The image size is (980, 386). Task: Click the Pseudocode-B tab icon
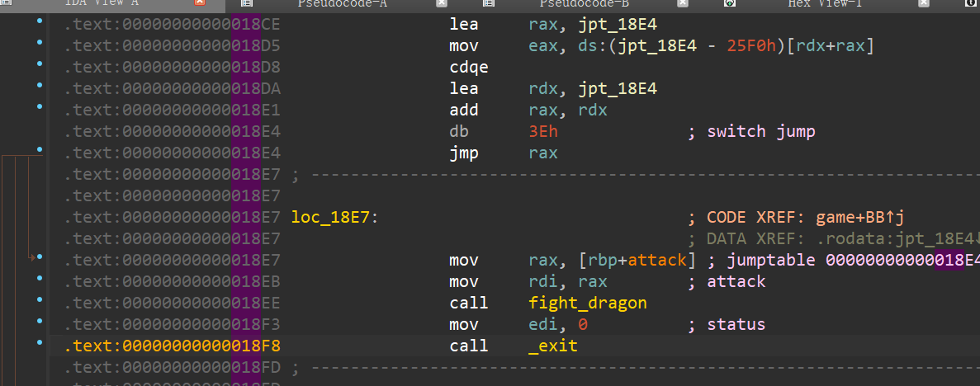[489, 4]
